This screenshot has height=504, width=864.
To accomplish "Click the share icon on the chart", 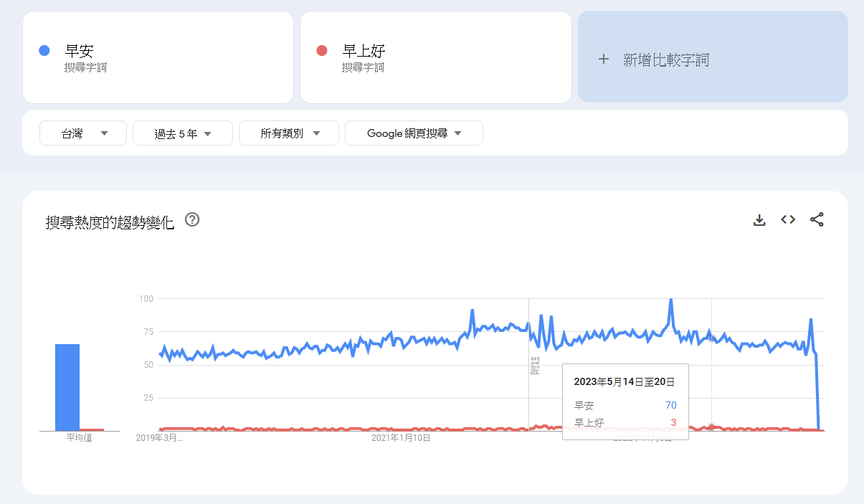I will click(817, 220).
